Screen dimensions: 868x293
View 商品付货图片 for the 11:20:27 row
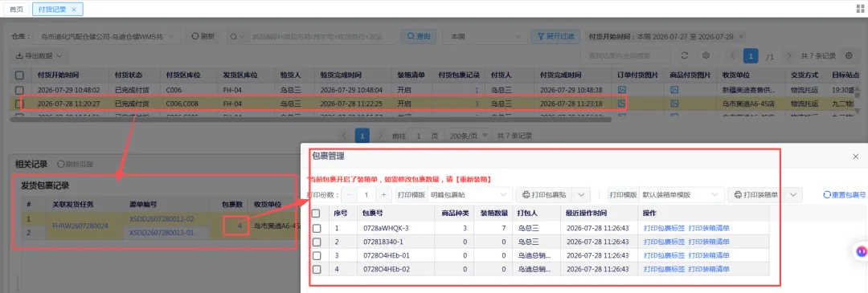674,104
